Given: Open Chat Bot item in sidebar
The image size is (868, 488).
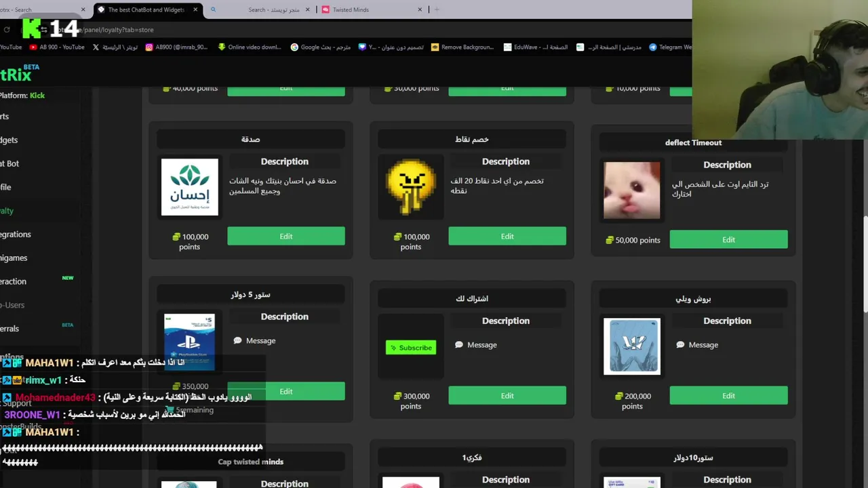Looking at the screenshot, I should 9,163.
